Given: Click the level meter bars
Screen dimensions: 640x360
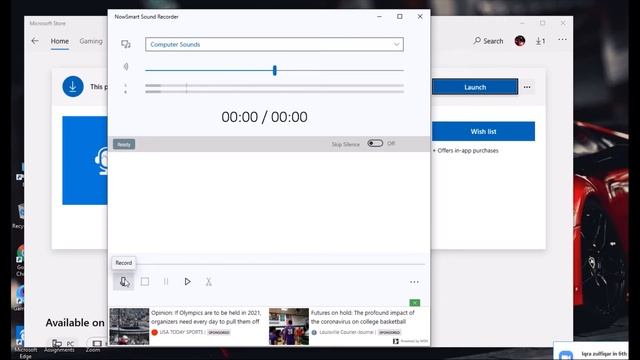Looking at the screenshot, I should tap(274, 89).
